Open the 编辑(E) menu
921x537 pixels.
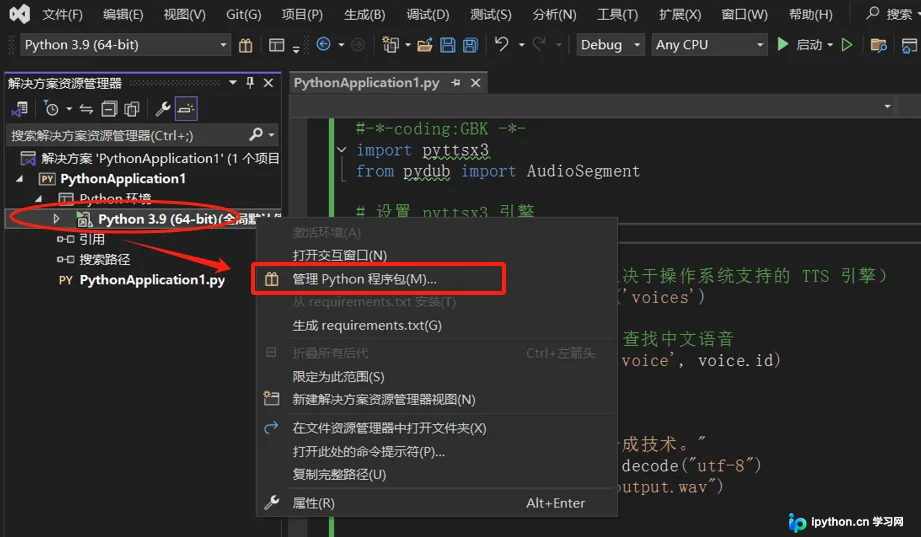123,15
